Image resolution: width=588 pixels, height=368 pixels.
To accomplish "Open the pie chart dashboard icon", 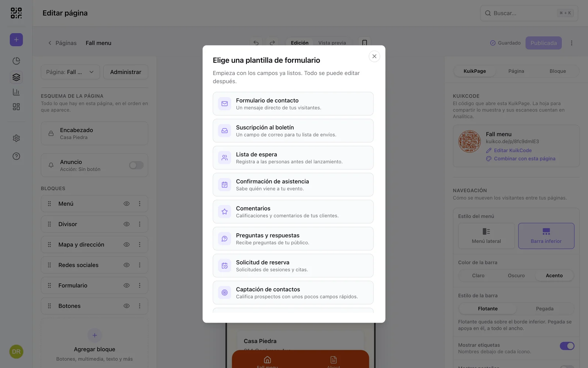I will coord(16,61).
